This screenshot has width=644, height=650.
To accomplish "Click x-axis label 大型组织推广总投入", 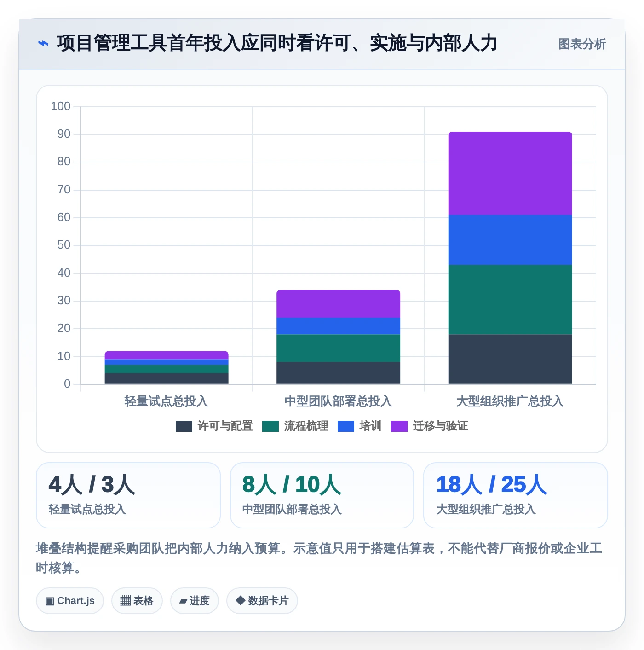I will (x=510, y=401).
